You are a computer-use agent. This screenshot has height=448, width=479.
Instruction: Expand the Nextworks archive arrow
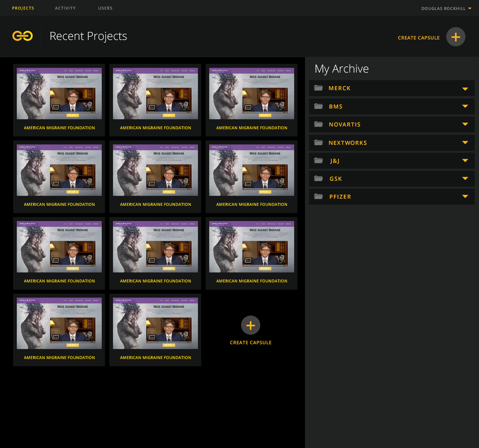(465, 143)
